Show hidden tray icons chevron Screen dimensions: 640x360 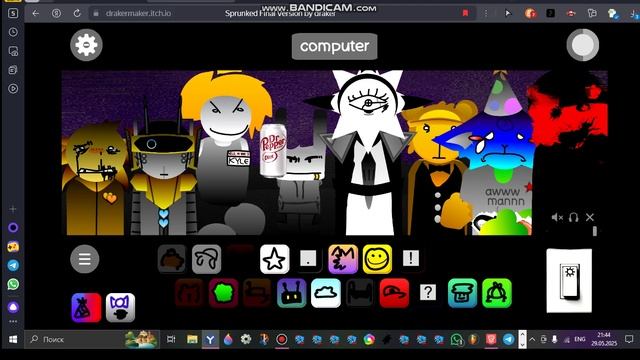pyautogui.click(x=532, y=339)
